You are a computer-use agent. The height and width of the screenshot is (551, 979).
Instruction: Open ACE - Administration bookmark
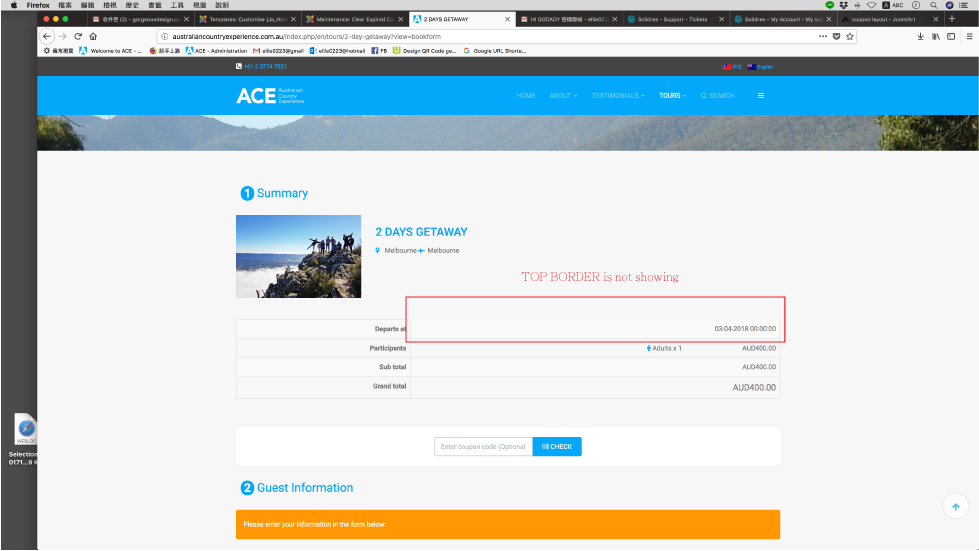(x=216, y=51)
